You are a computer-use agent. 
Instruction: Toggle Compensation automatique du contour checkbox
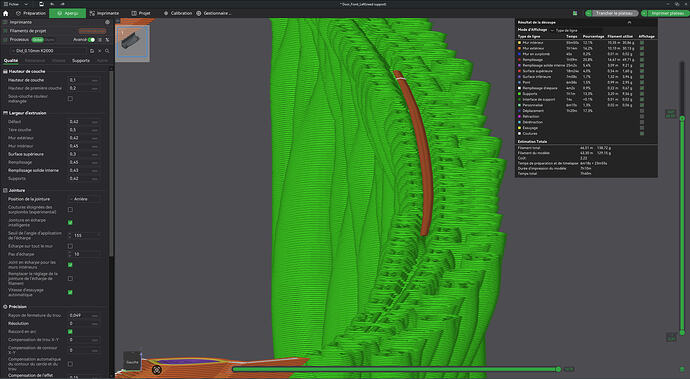point(70,364)
